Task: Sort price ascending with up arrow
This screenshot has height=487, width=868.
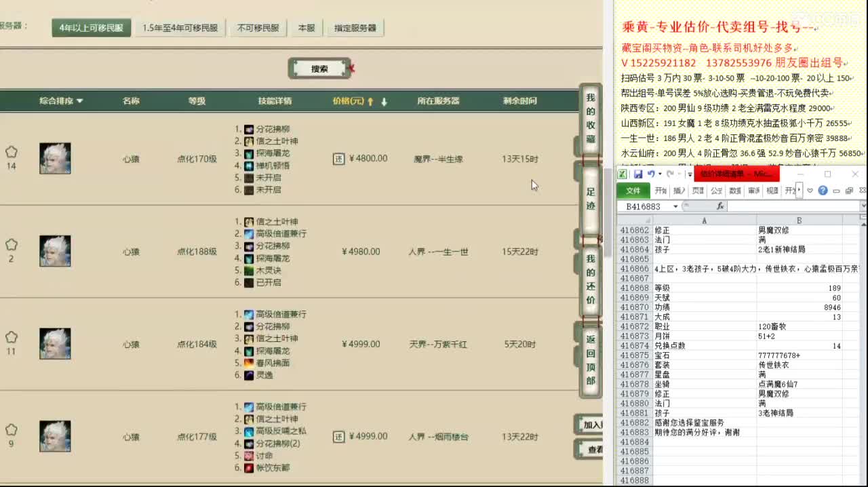Action: pyautogui.click(x=370, y=102)
